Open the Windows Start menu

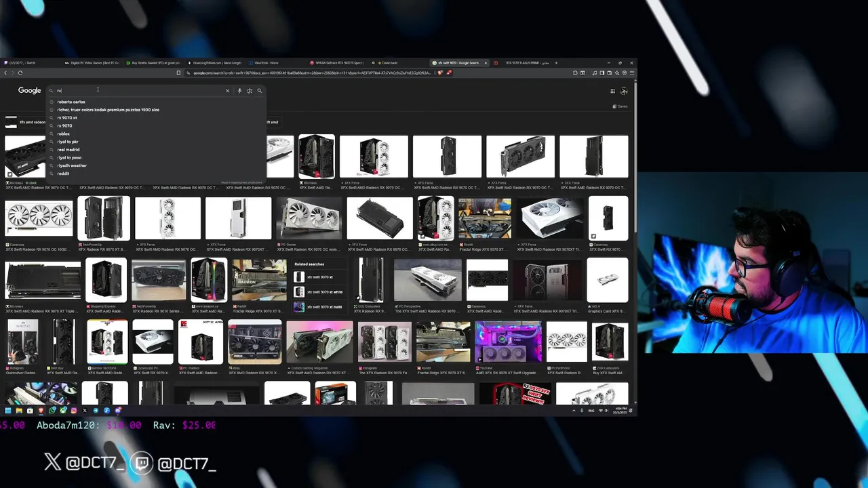pyautogui.click(x=8, y=410)
